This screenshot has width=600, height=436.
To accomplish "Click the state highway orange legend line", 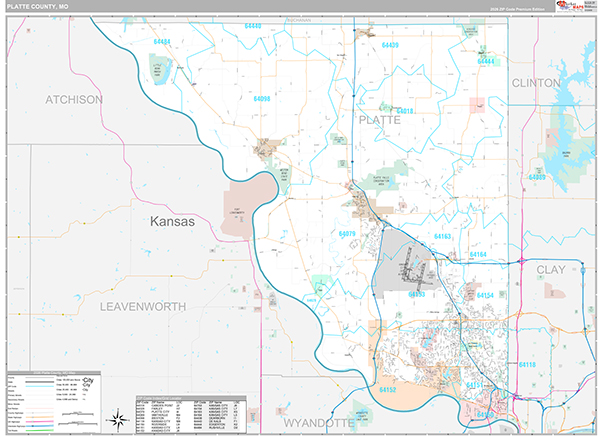I will pyautogui.click(x=40, y=417).
